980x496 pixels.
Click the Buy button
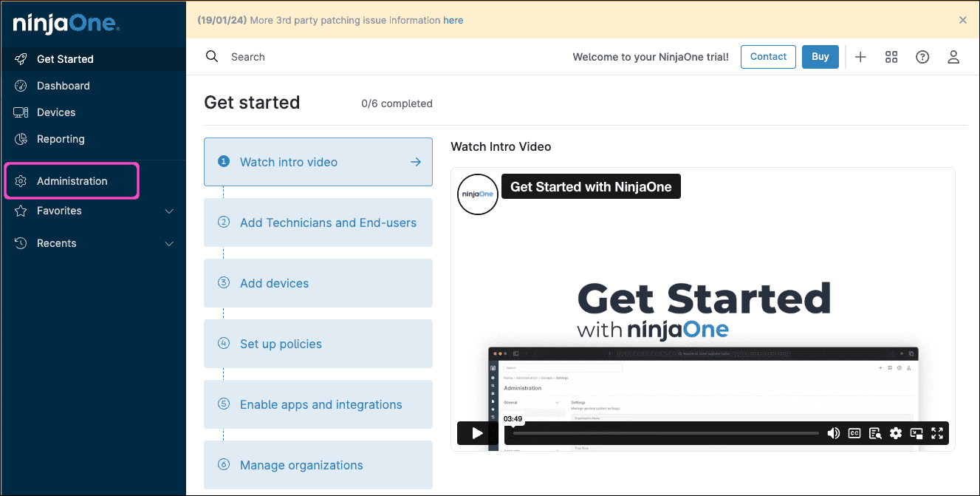pyautogui.click(x=820, y=57)
